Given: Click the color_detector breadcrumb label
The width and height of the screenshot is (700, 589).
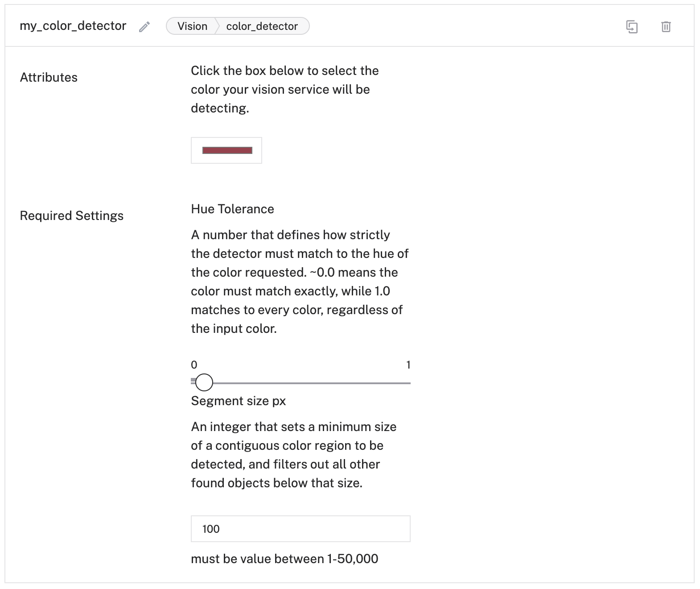Looking at the screenshot, I should (x=262, y=26).
